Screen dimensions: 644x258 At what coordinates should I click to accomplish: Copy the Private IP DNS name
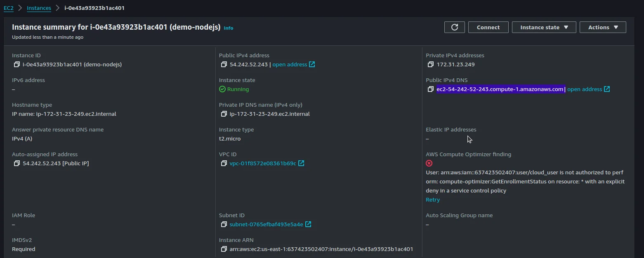pyautogui.click(x=224, y=114)
